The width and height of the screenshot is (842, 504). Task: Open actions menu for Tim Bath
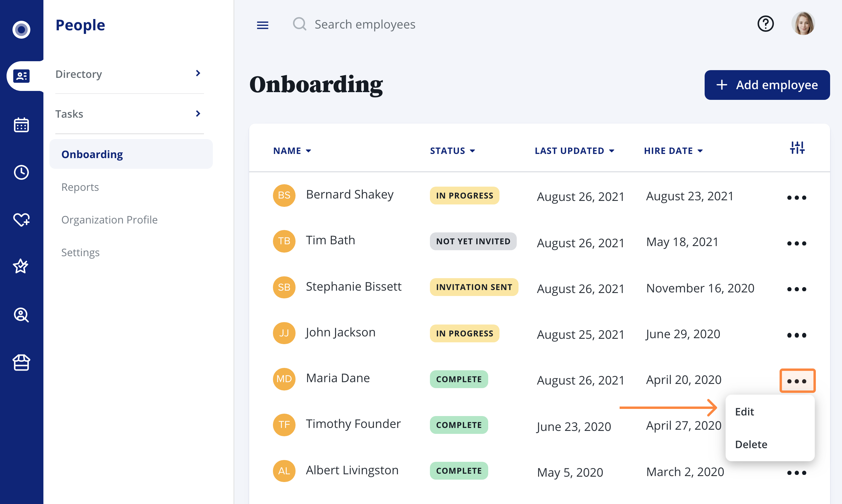(797, 243)
